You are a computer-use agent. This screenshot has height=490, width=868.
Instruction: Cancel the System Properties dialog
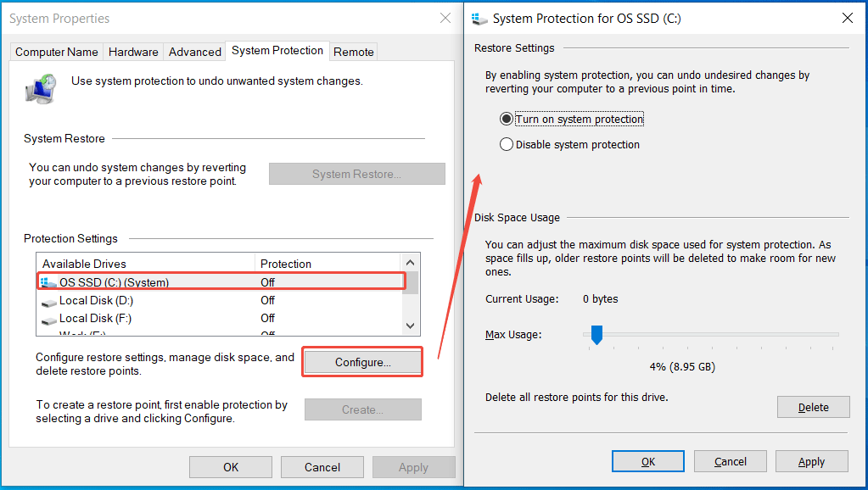(322, 466)
